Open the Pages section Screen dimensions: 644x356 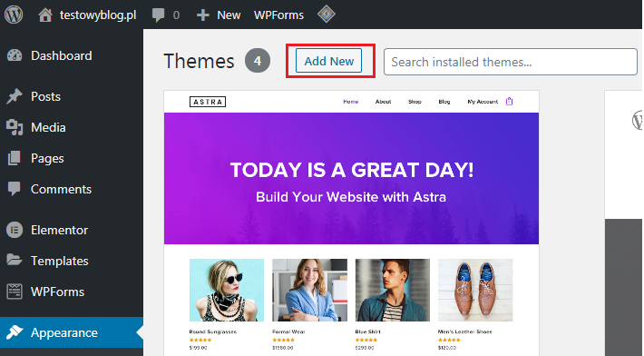click(47, 159)
